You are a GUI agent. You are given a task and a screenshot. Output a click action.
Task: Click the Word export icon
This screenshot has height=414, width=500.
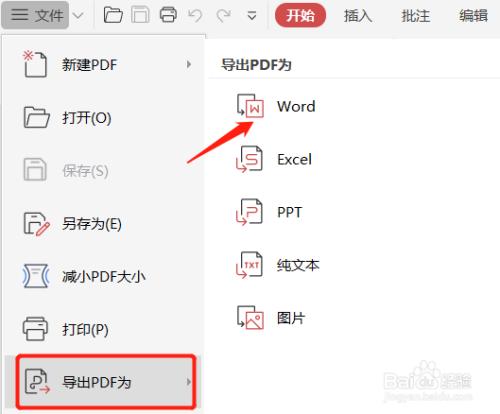click(x=250, y=106)
